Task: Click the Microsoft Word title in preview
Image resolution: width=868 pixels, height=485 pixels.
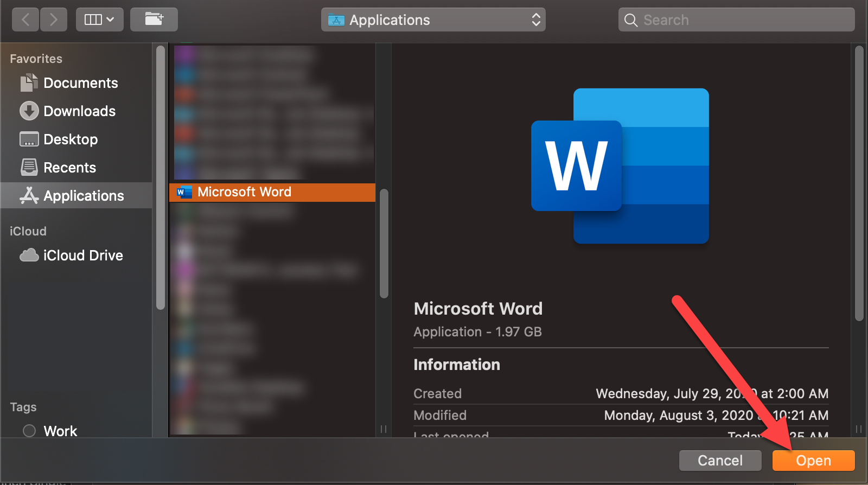Action: (x=478, y=309)
